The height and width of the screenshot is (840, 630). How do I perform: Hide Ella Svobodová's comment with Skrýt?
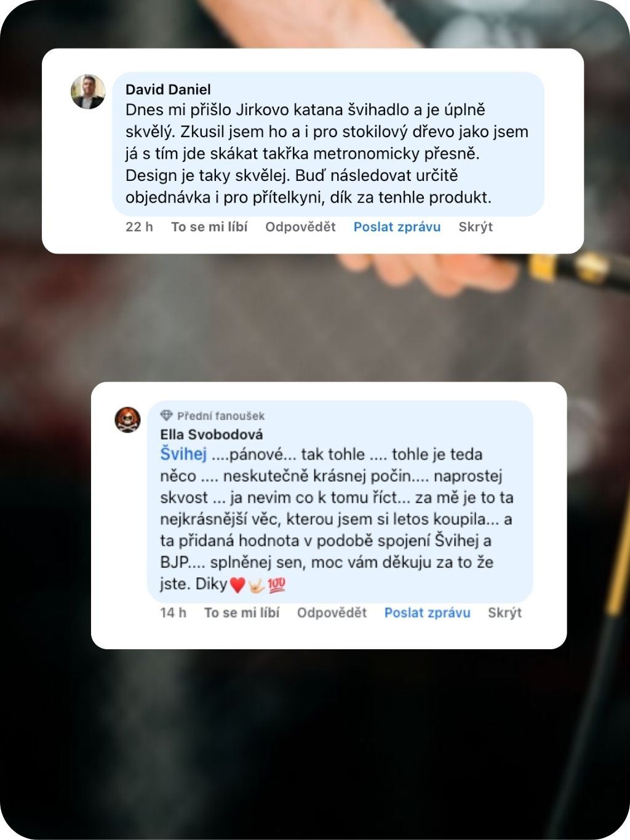click(504, 613)
